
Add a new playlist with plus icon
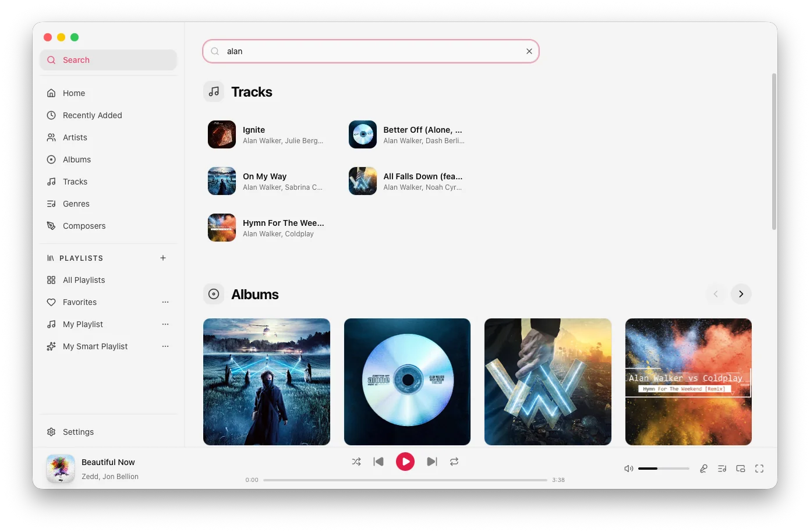coord(163,258)
